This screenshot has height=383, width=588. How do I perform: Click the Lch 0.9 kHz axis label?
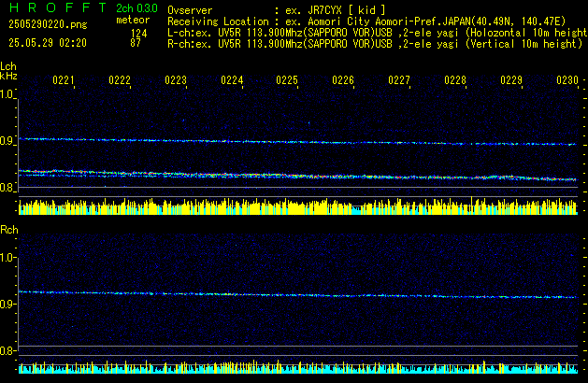[x=7, y=141]
